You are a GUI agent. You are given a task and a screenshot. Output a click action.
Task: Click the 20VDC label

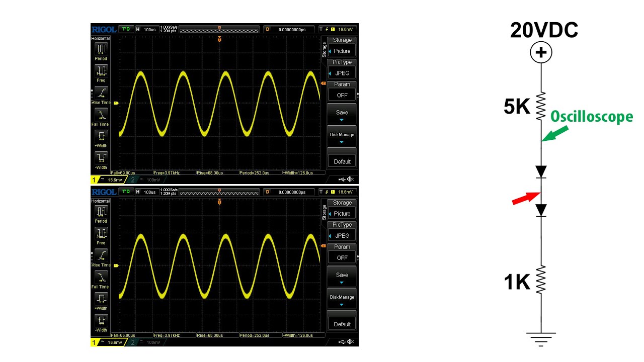[x=544, y=31]
